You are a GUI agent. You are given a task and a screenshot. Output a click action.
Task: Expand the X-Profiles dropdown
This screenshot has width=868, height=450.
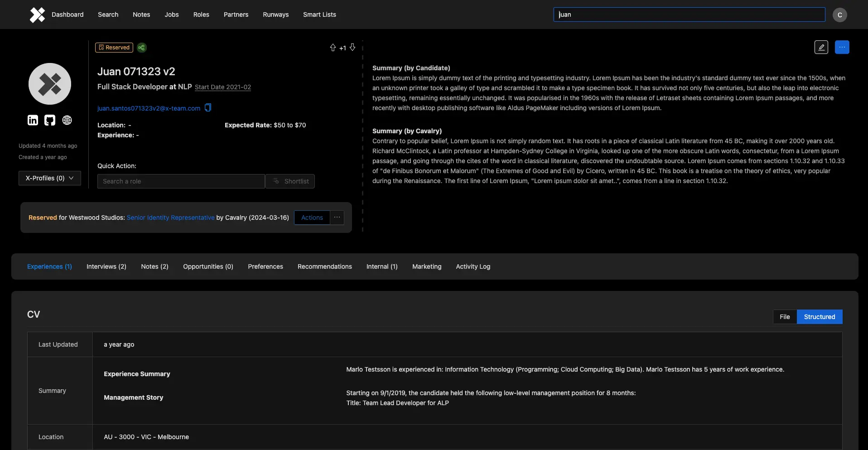click(x=49, y=178)
